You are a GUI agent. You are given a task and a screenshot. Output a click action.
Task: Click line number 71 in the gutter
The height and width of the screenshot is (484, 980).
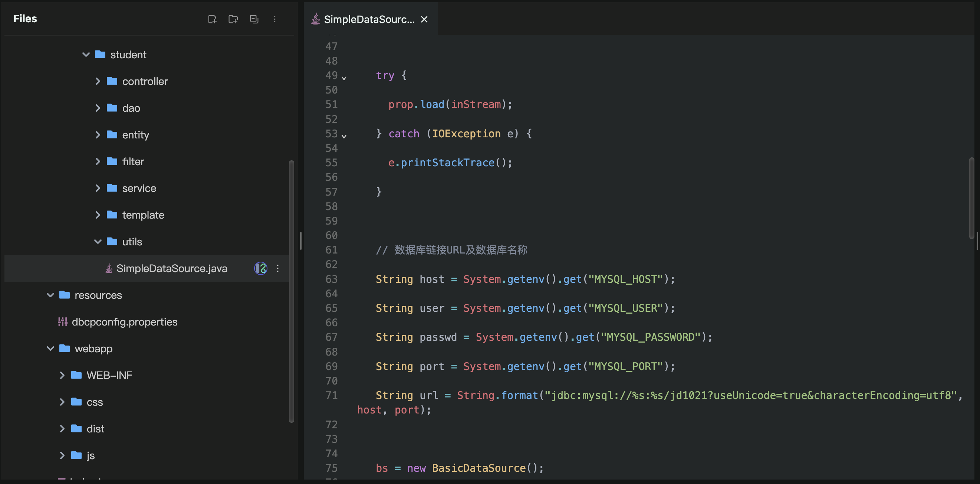pyautogui.click(x=331, y=395)
